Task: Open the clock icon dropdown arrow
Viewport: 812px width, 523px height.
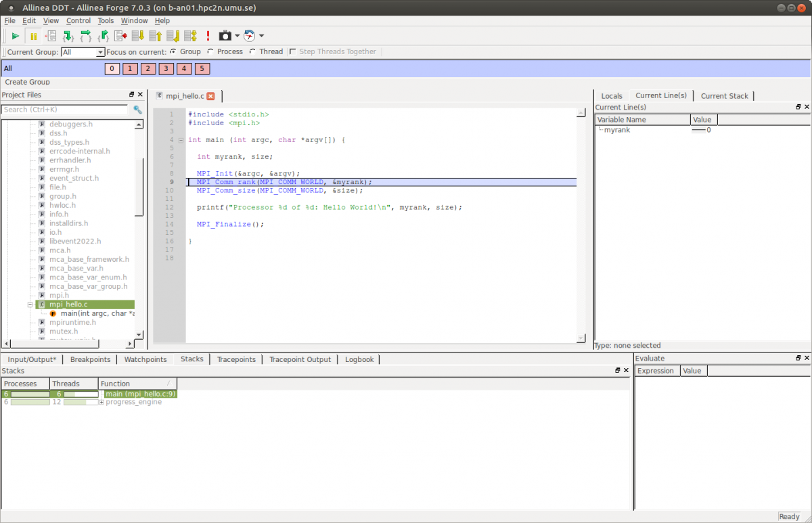Action: click(262, 36)
